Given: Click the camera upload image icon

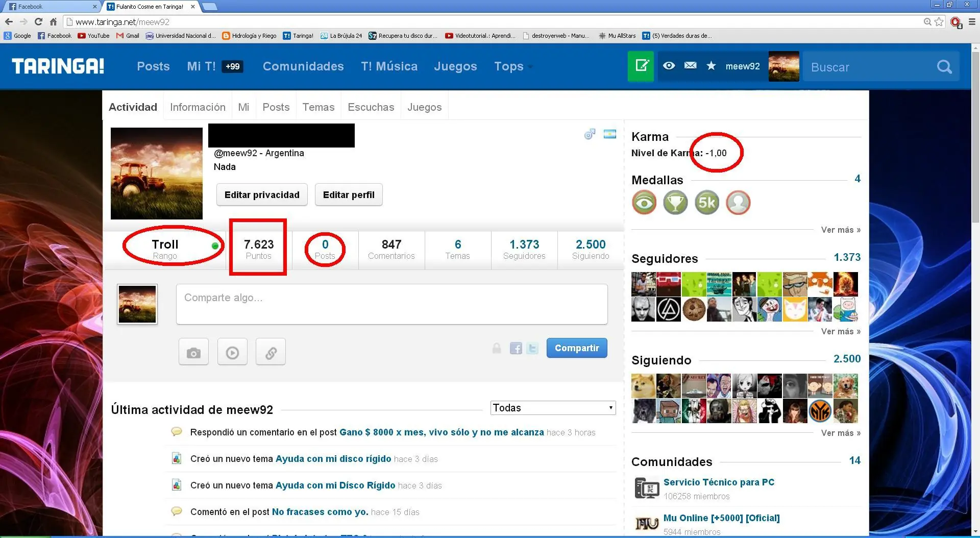Looking at the screenshot, I should 193,352.
